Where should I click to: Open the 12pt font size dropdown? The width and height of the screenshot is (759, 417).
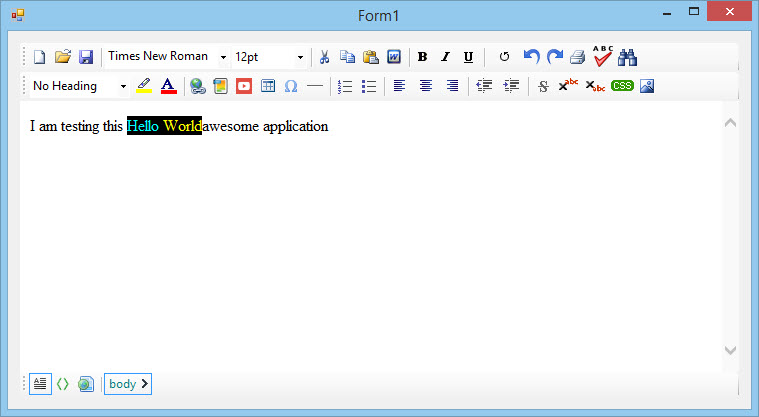(300, 57)
